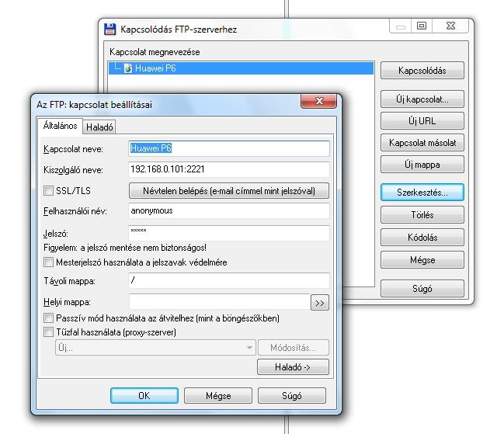The height and width of the screenshot is (434, 504).
Task: Click the Névtelen belépés button
Action: coord(229,191)
